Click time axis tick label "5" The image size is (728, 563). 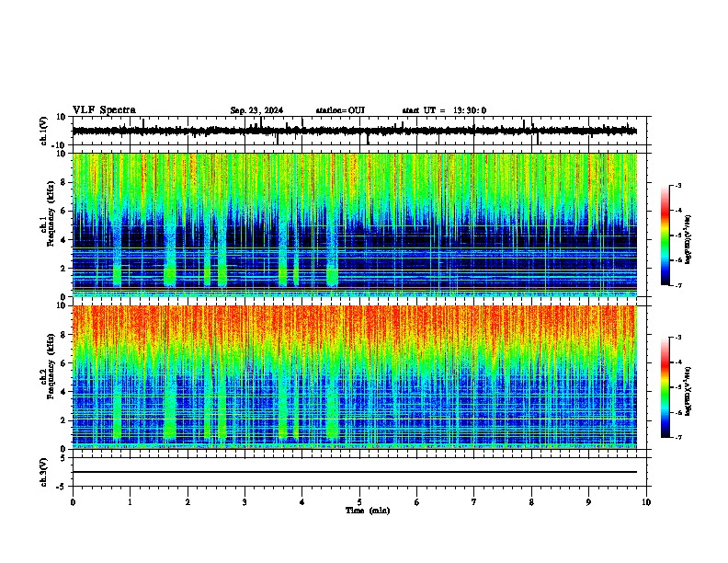pyautogui.click(x=359, y=502)
